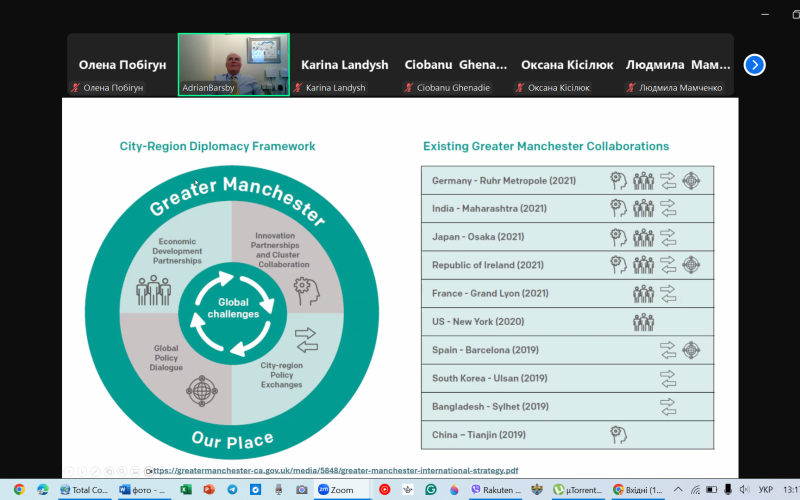Switch to Rakuten Viber in the taskbar
This screenshot has height=500, width=800.
pos(496,490)
